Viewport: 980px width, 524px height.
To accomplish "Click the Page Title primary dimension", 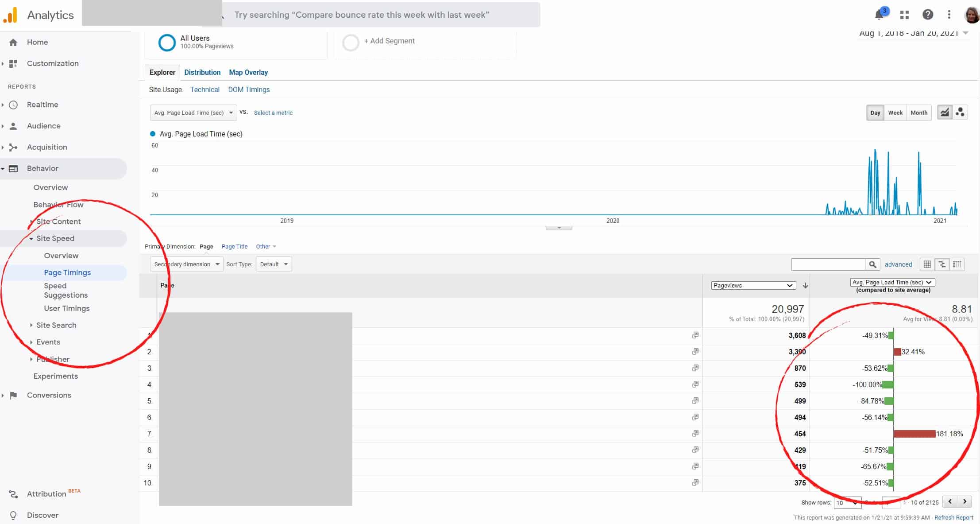I will point(235,246).
